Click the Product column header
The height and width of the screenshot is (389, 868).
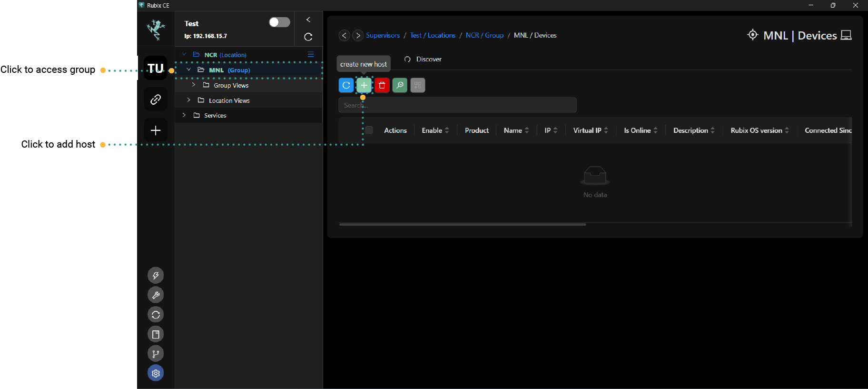pyautogui.click(x=477, y=130)
